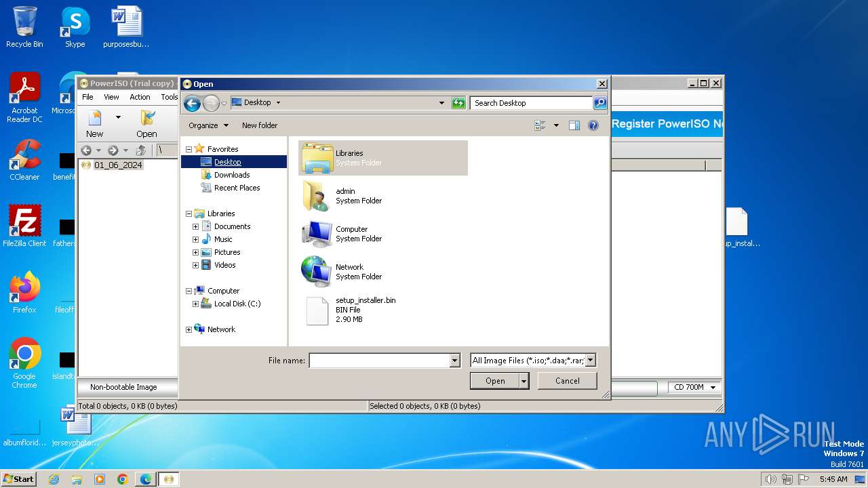Screen dimensions: 868x488
Task: Open CCleaner desktop shortcut
Action: click(24, 160)
